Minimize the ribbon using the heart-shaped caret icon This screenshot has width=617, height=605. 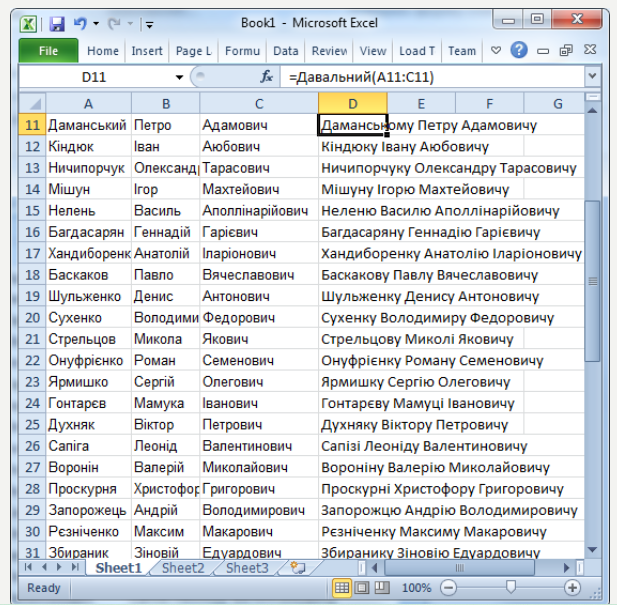(x=495, y=50)
